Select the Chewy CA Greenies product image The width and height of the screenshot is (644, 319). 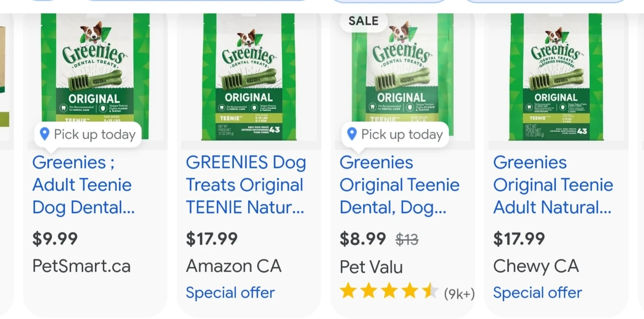coord(556,76)
